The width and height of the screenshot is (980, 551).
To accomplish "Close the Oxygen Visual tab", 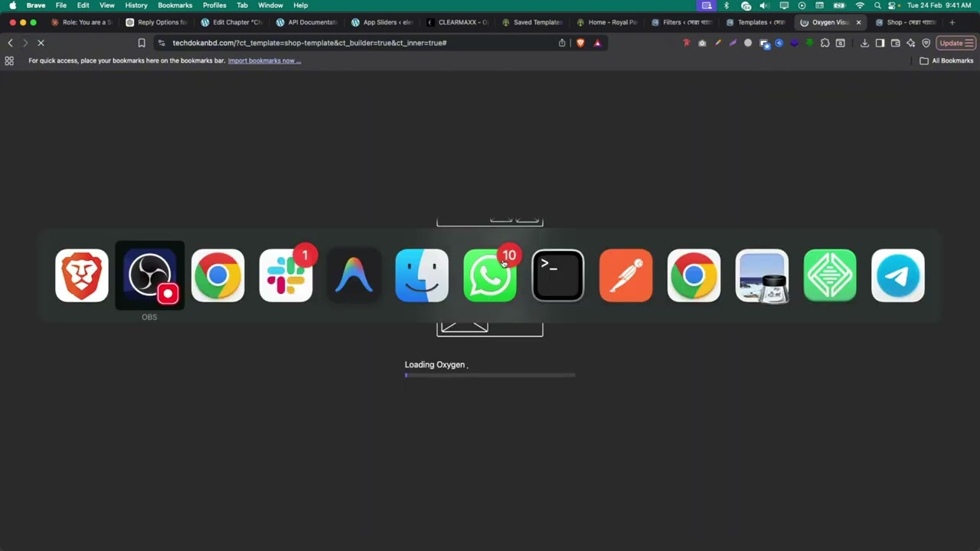I will [858, 22].
